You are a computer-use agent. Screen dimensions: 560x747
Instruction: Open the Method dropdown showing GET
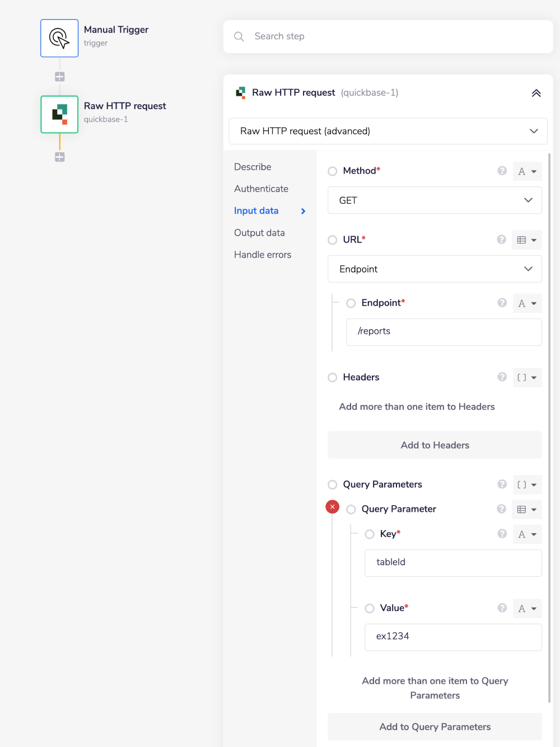(435, 200)
